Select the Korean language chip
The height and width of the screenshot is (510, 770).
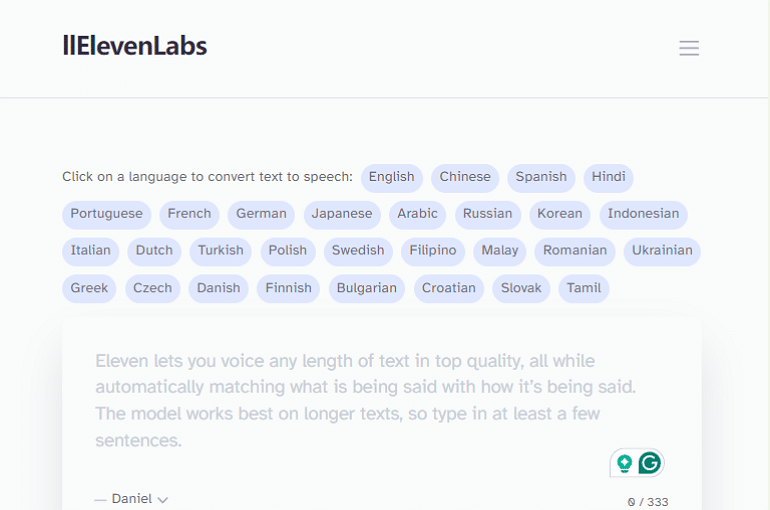coord(559,214)
